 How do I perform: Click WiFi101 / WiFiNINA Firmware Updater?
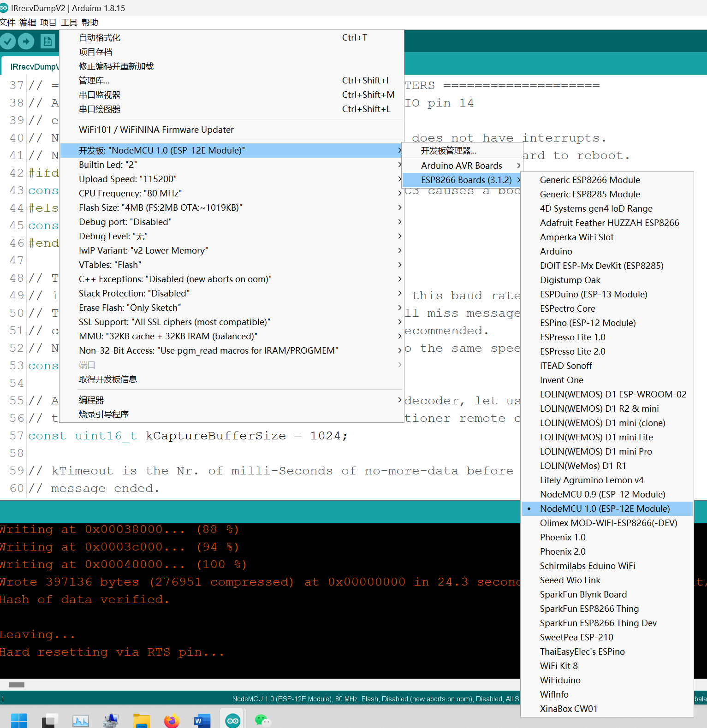[232, 130]
